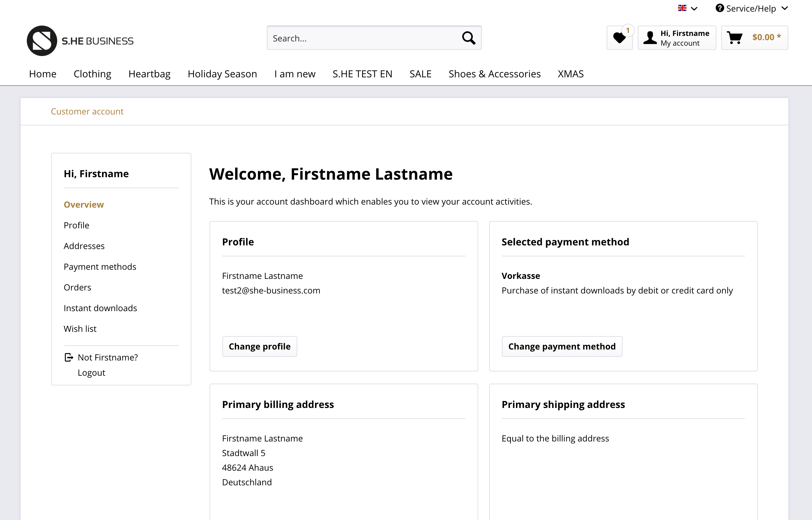Click the search magnifier icon
This screenshot has width=812, height=520.
[x=468, y=38]
